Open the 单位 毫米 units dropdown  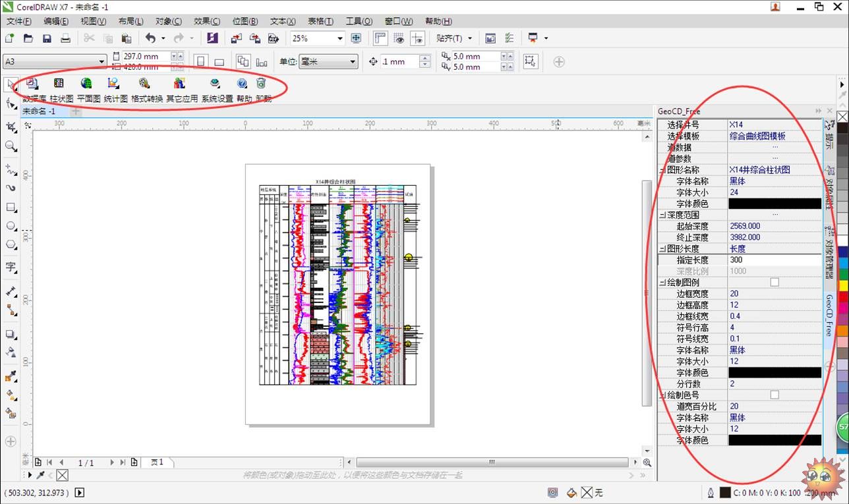[353, 61]
